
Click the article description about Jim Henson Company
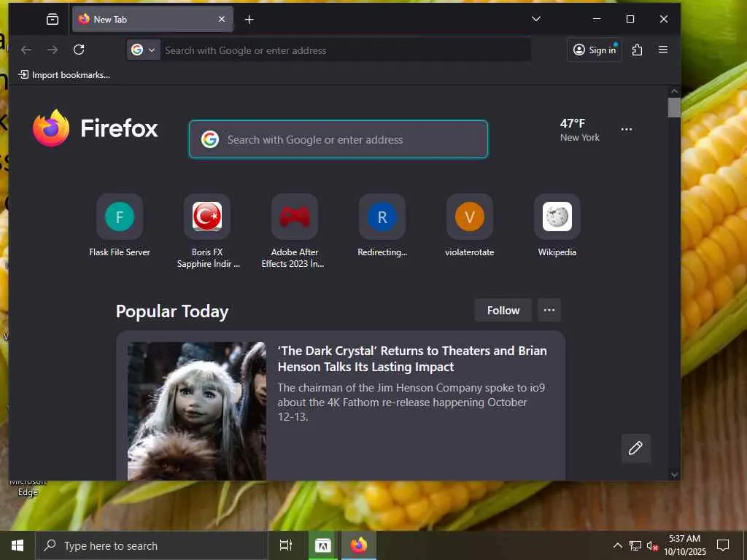411,402
